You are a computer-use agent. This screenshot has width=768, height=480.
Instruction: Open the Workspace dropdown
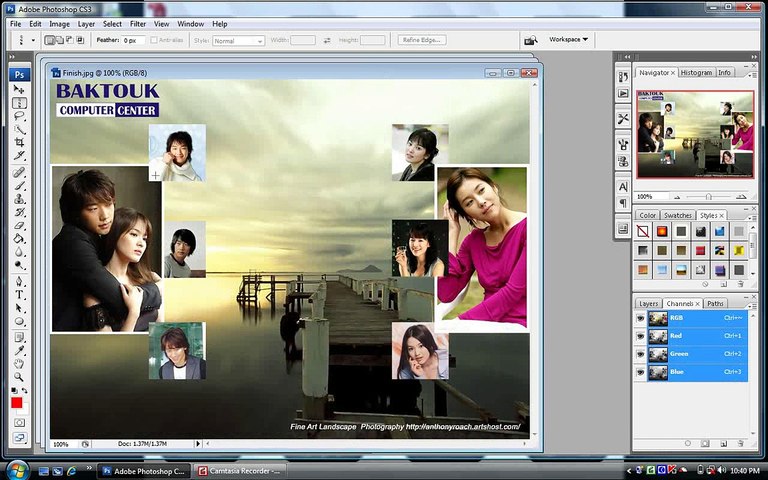tap(568, 39)
